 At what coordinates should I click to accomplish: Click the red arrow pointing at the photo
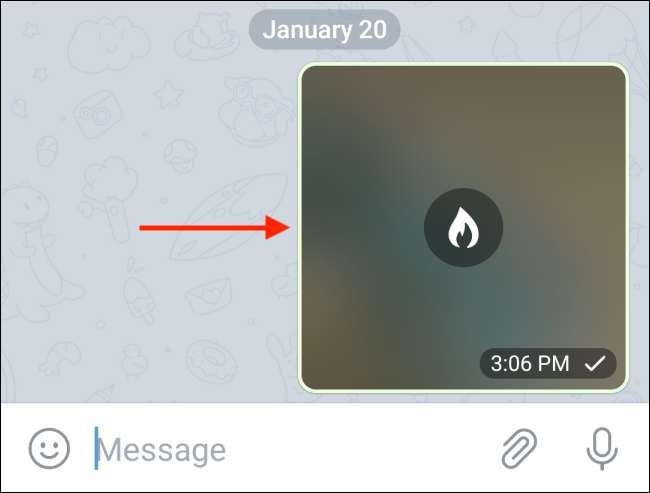point(214,227)
